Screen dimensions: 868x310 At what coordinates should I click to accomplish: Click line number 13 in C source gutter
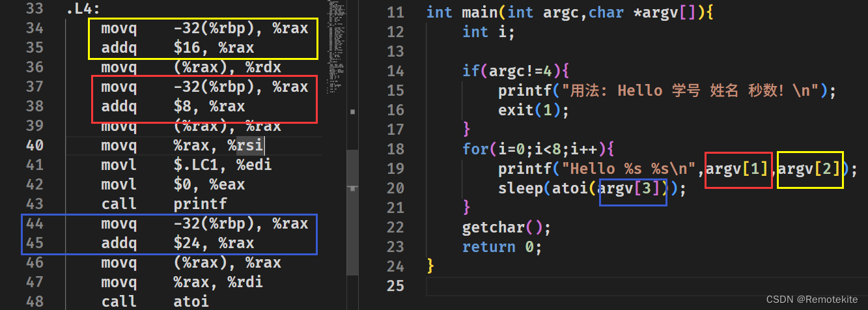(395, 51)
